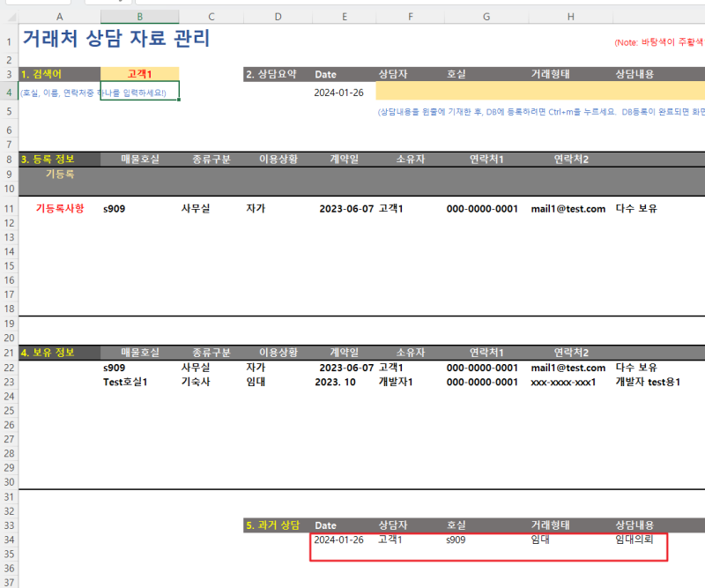Select 개발자1 owner cell in row 23
The height and width of the screenshot is (588, 705).
[x=396, y=382]
